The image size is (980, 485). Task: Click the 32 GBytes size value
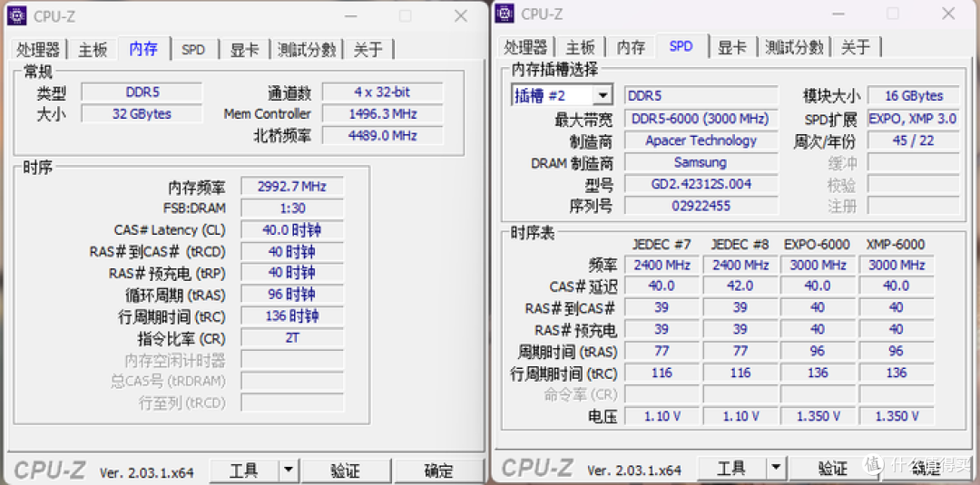coord(142,113)
